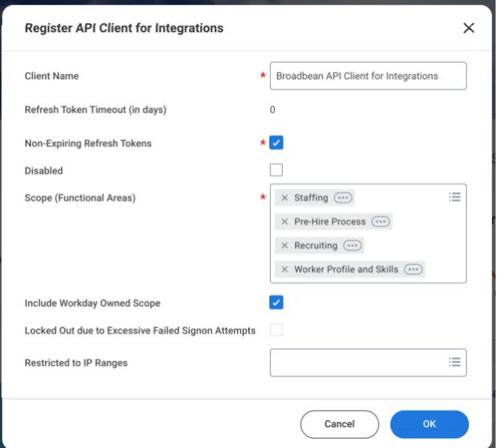The height and width of the screenshot is (448, 497).
Task: Select the Staffing scope text
Action: pyautogui.click(x=311, y=197)
